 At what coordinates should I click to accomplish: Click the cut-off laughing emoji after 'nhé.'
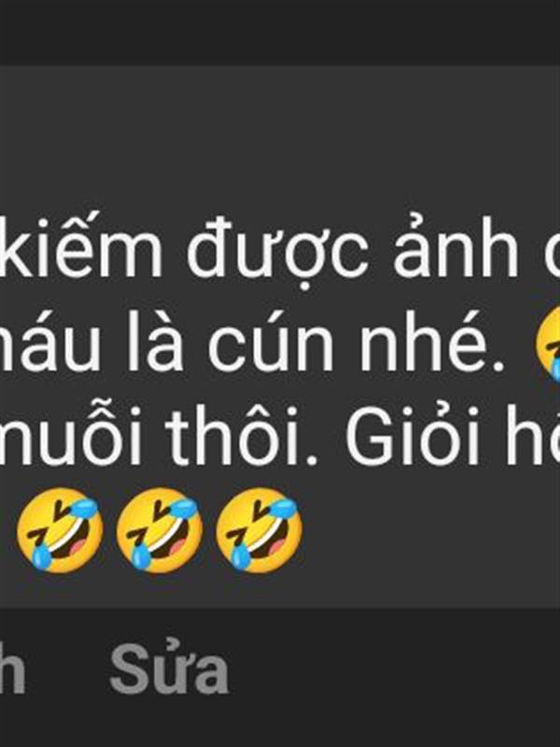548,345
